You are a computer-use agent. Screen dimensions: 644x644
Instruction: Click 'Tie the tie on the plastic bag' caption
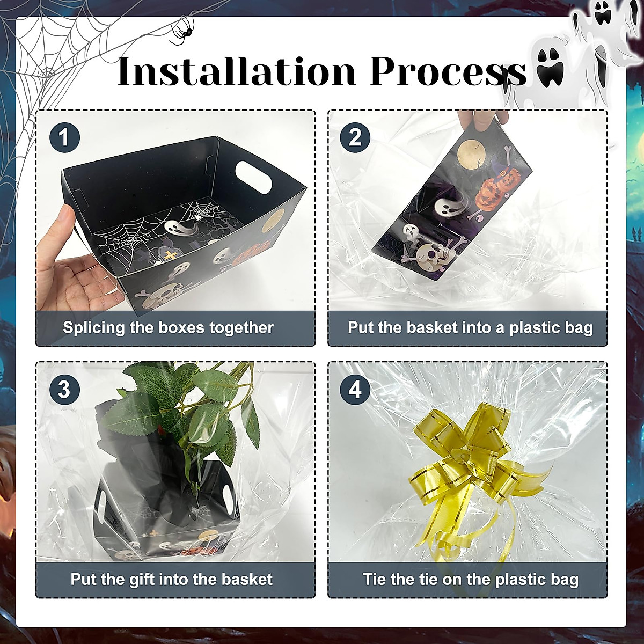pyautogui.click(x=471, y=579)
